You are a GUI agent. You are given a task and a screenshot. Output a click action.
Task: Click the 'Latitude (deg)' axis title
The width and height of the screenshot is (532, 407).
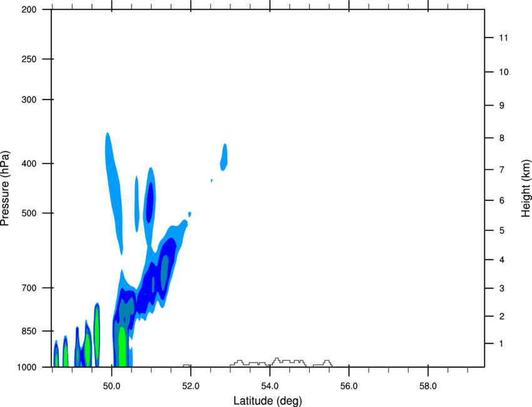click(x=267, y=401)
